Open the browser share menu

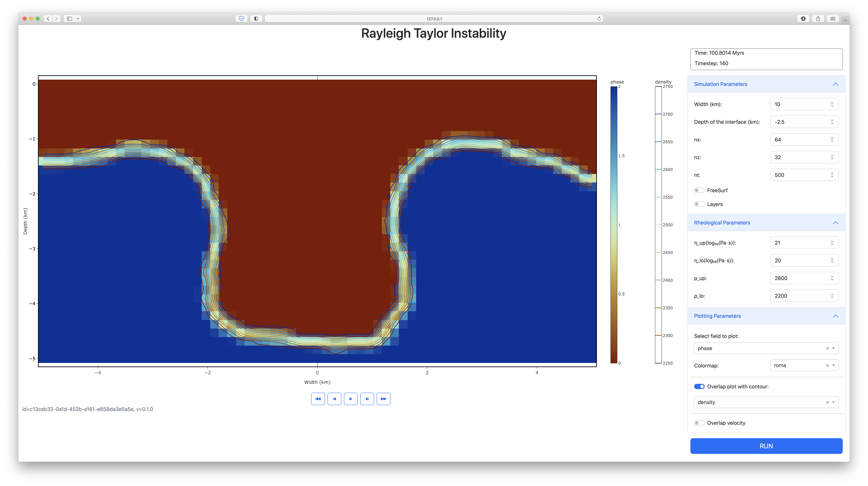[x=818, y=19]
